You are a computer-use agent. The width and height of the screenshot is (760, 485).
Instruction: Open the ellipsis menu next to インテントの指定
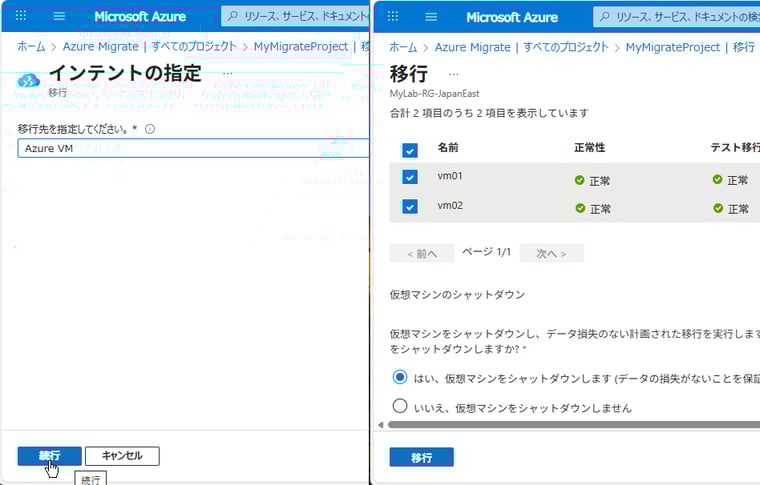click(227, 73)
